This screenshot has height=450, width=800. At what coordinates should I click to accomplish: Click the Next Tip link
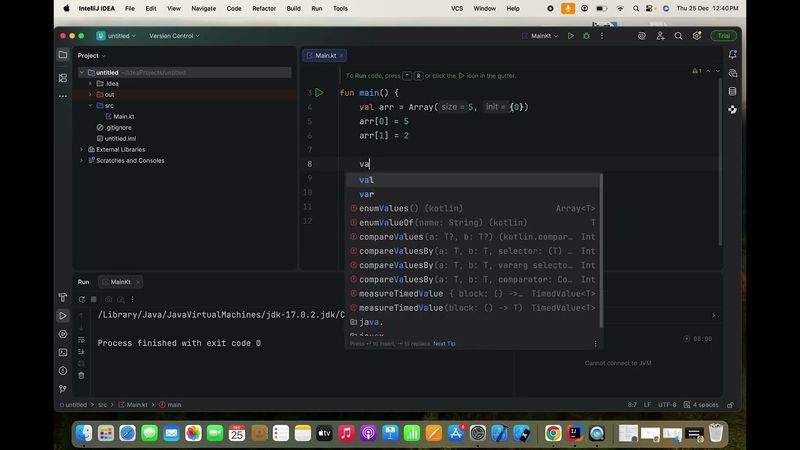coord(444,343)
